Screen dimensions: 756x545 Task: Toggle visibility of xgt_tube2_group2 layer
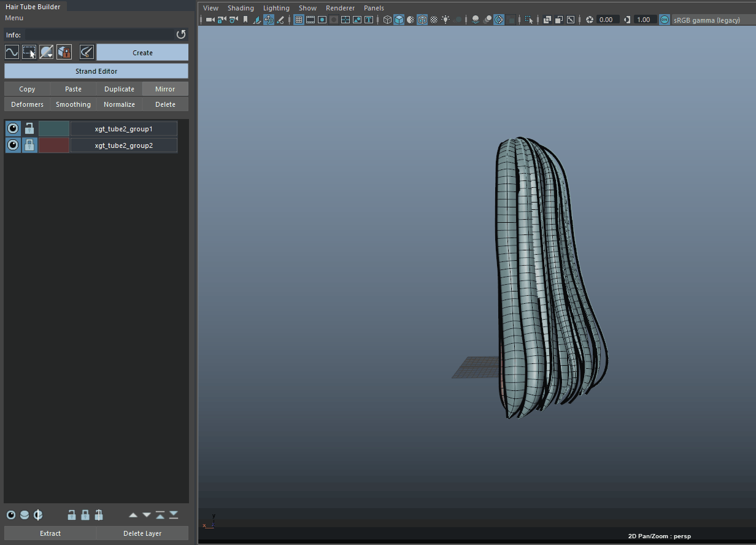point(13,145)
